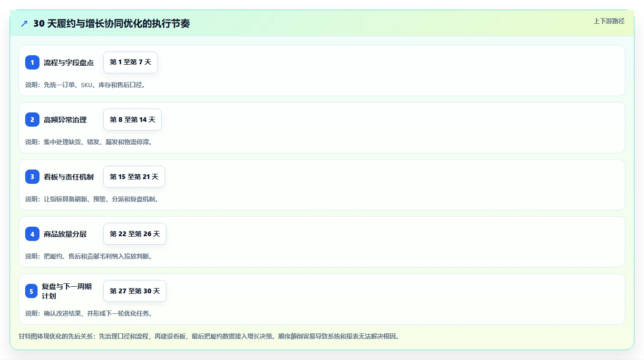Click the step title 看板与责任机制
This screenshot has width=644, height=360.
tap(68, 177)
